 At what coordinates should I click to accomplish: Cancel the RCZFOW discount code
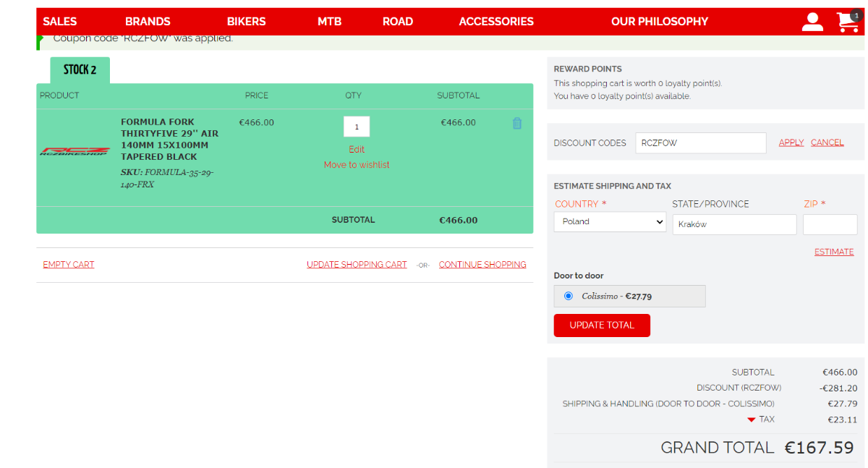[827, 143]
